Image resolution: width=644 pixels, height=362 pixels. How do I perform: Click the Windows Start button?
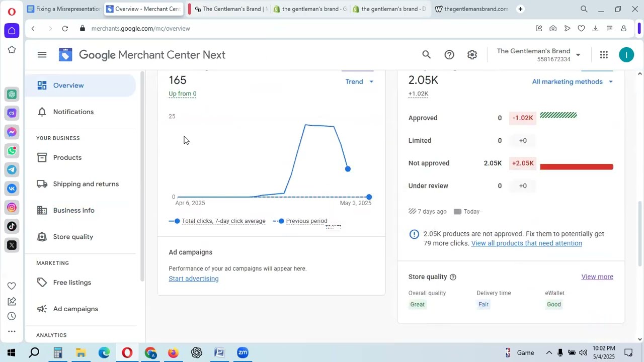[x=11, y=352]
